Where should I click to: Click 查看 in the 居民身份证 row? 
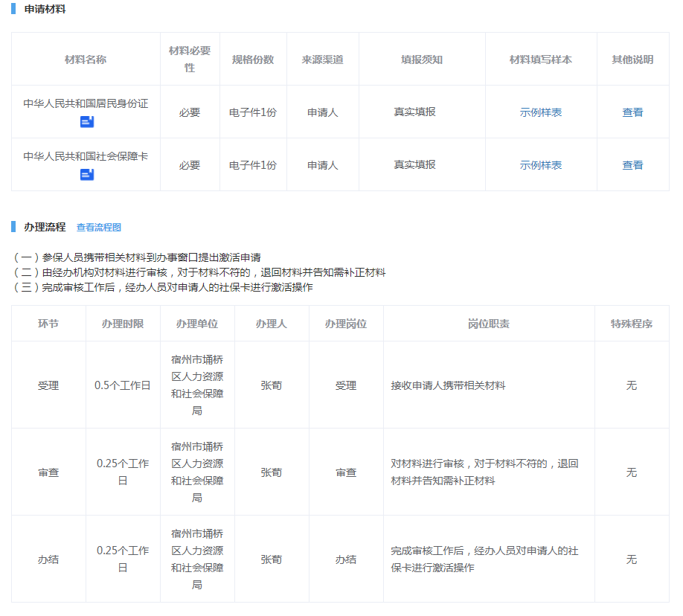click(x=632, y=112)
